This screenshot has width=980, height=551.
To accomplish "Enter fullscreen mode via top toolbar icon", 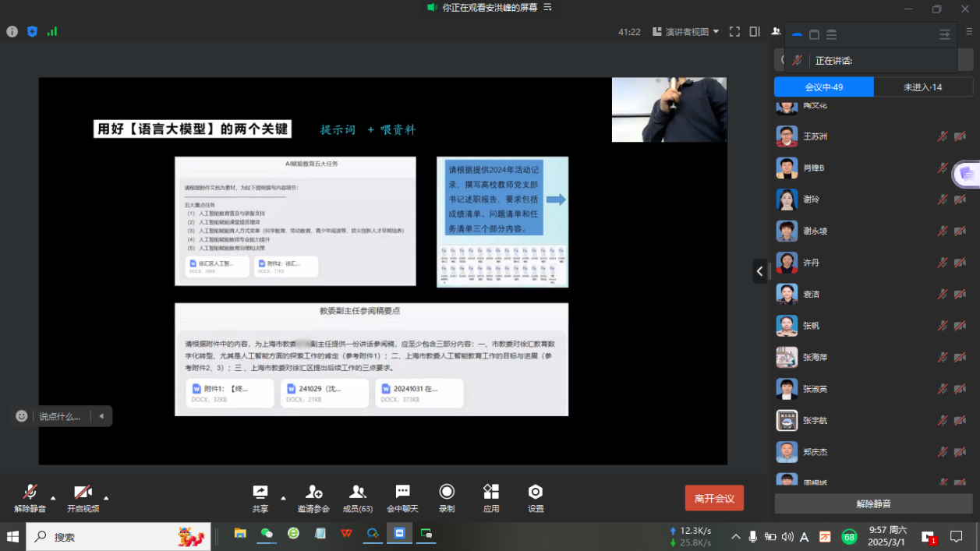I will click(734, 32).
